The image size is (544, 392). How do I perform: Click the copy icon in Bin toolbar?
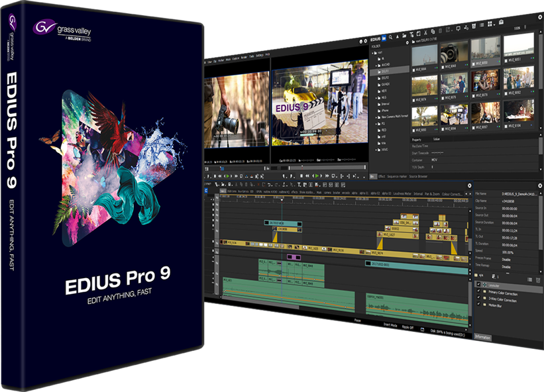(x=433, y=32)
